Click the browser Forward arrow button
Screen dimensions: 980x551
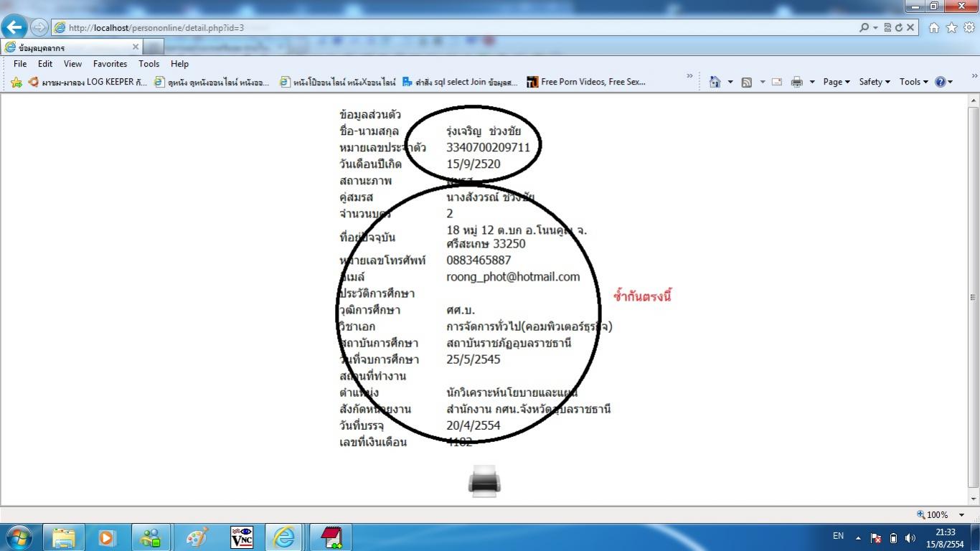point(39,27)
